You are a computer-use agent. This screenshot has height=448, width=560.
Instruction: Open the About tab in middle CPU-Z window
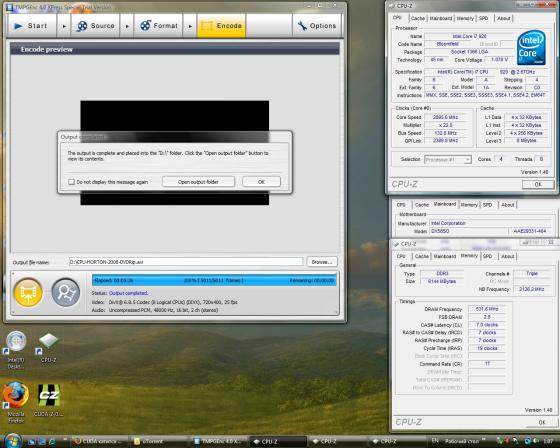click(508, 205)
